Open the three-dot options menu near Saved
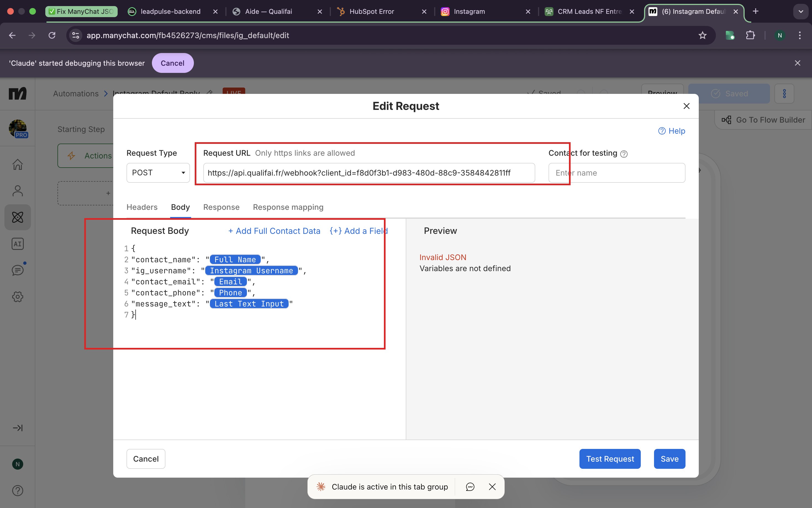The width and height of the screenshot is (812, 508). coord(784,93)
